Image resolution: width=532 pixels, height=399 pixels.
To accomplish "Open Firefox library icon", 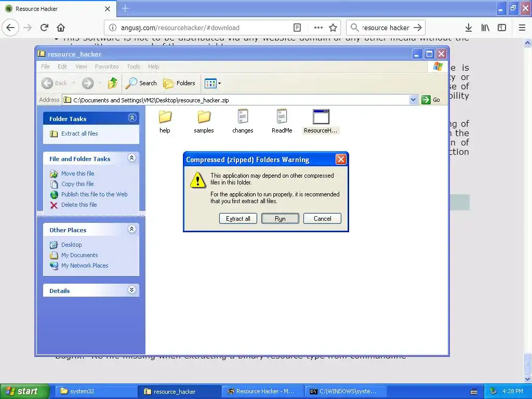I will (x=485, y=28).
